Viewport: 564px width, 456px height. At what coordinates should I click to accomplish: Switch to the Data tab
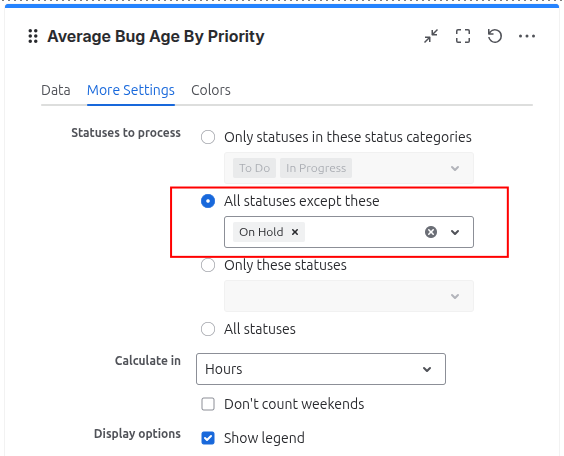(x=56, y=90)
